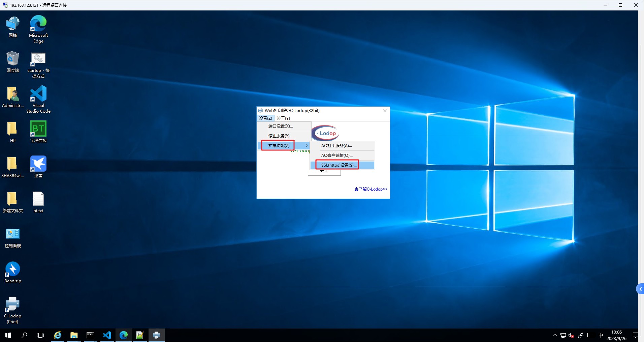Show hidden tray icons with the chevron

click(x=555, y=335)
